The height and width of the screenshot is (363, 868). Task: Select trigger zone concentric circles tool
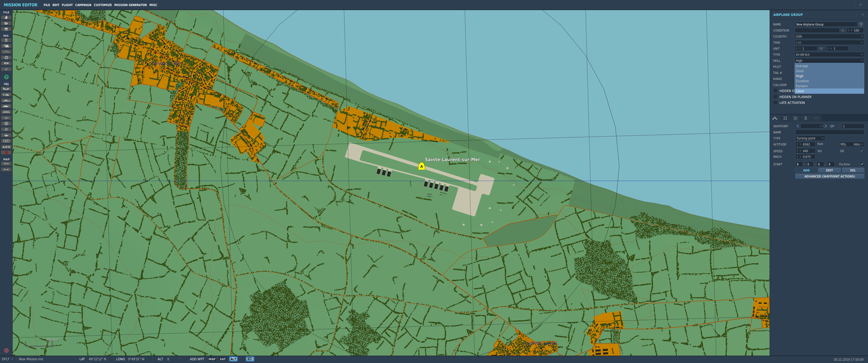coord(6,124)
